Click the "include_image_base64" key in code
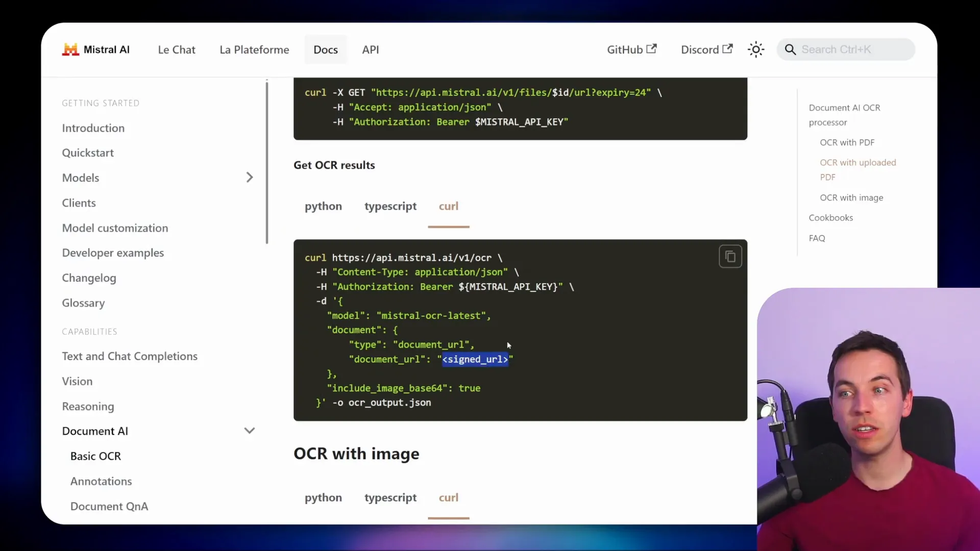980x551 pixels. click(x=387, y=388)
